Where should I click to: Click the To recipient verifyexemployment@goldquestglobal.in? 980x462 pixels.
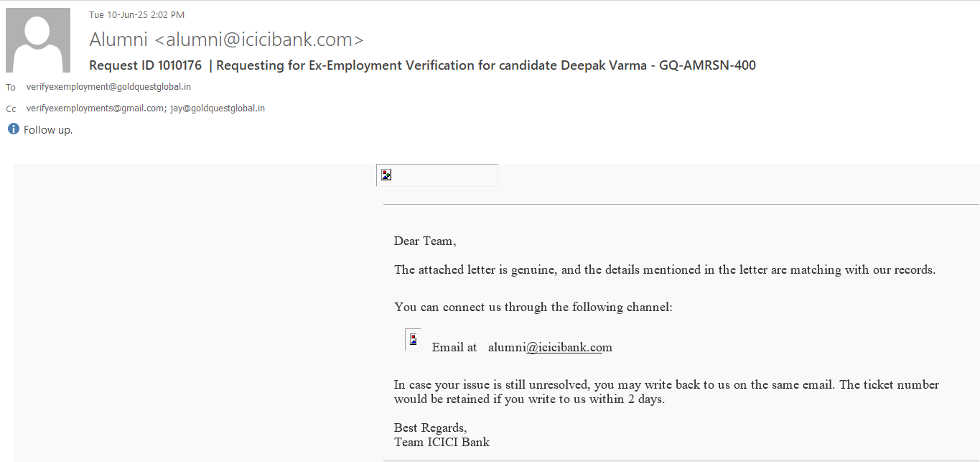pyautogui.click(x=108, y=87)
